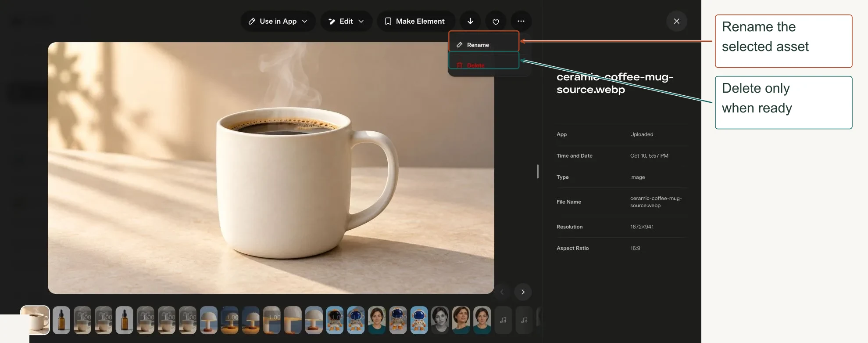The height and width of the screenshot is (343, 868).
Task: Open the Use in App dropdown
Action: [278, 21]
